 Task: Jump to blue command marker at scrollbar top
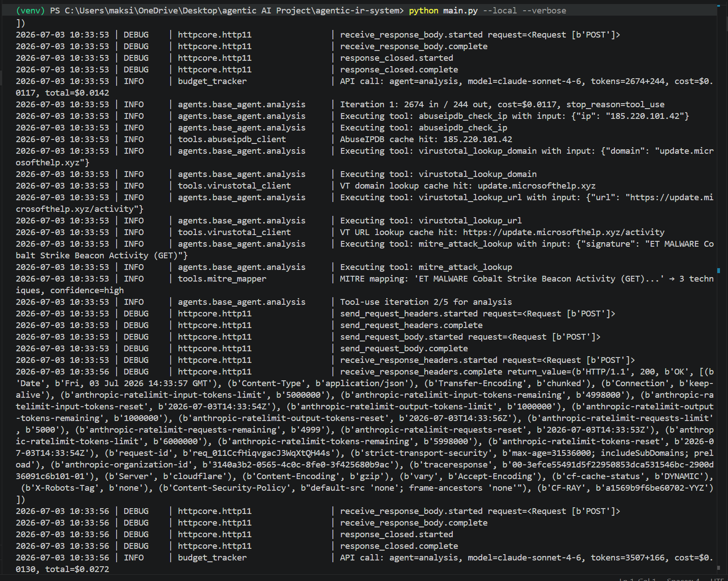click(x=719, y=5)
